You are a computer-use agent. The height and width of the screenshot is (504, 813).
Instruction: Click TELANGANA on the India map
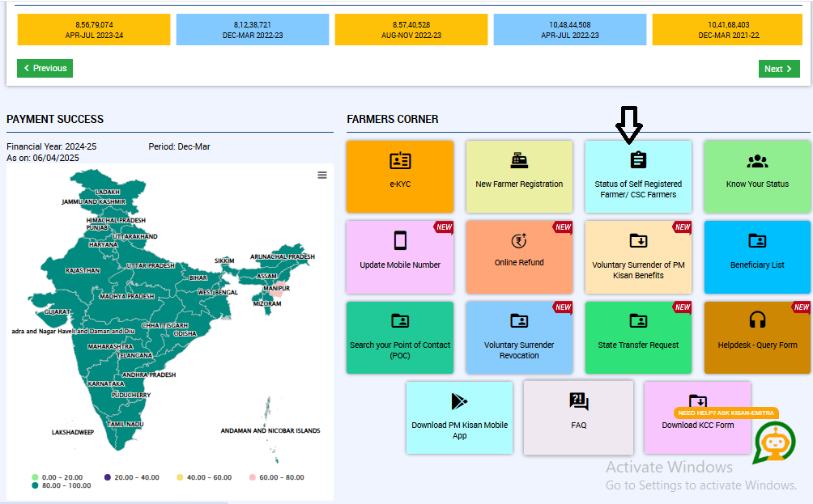[x=134, y=355]
